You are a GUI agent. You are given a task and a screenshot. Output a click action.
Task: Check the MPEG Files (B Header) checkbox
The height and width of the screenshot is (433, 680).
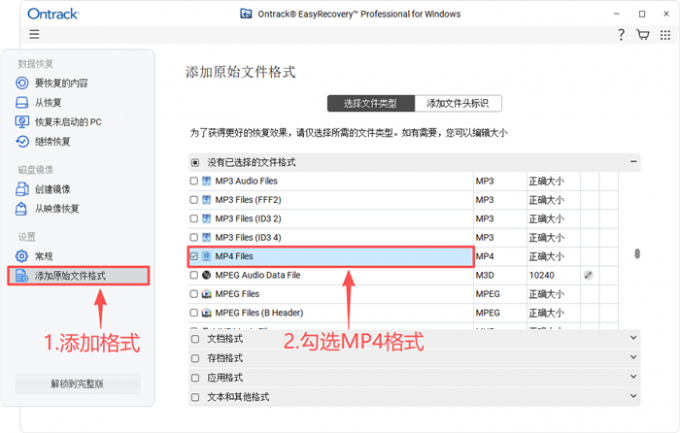194,313
